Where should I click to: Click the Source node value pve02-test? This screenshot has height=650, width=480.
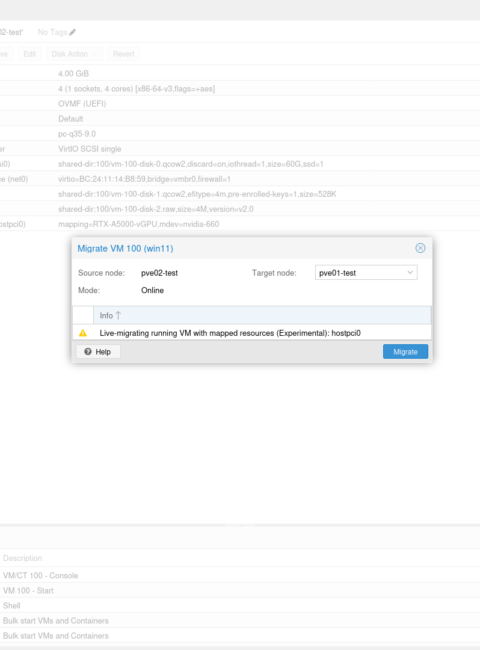pyautogui.click(x=159, y=273)
